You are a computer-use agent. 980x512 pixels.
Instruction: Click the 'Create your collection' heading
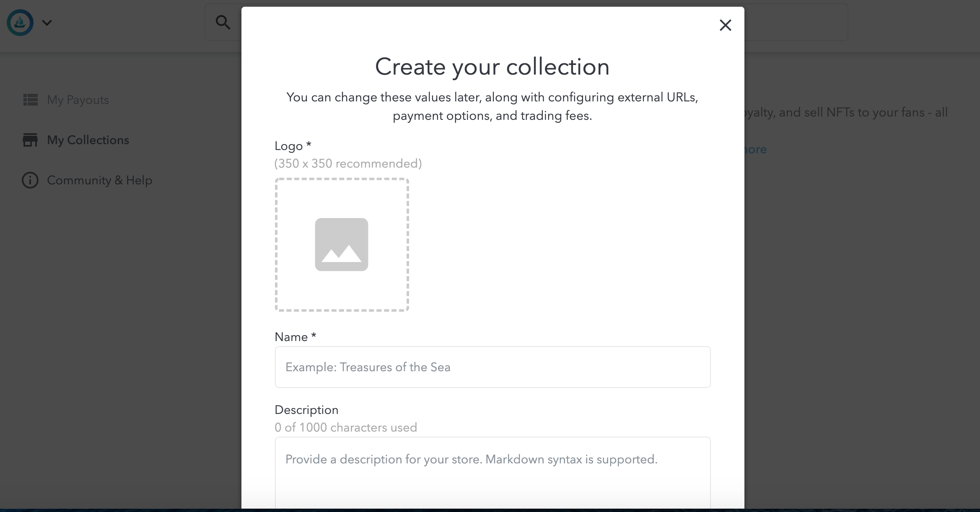tap(492, 67)
